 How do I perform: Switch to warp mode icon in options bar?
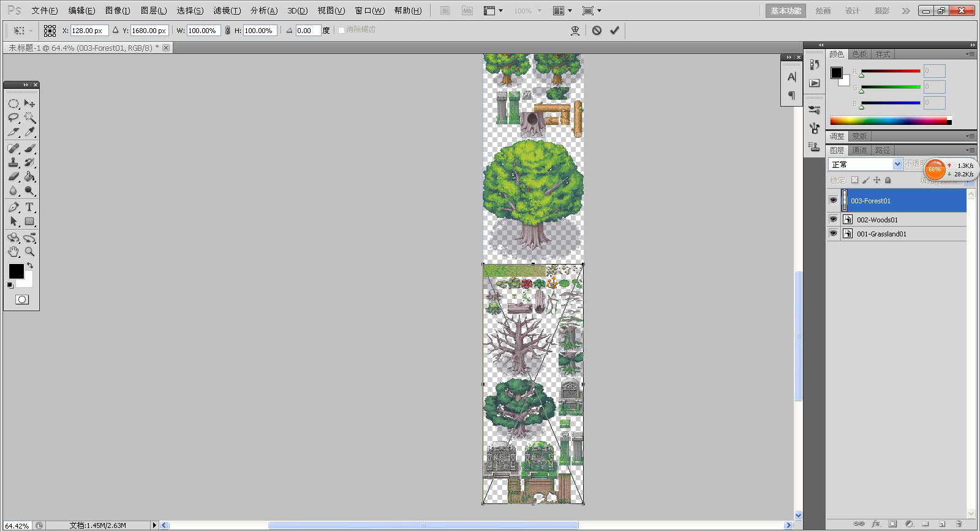click(x=575, y=30)
